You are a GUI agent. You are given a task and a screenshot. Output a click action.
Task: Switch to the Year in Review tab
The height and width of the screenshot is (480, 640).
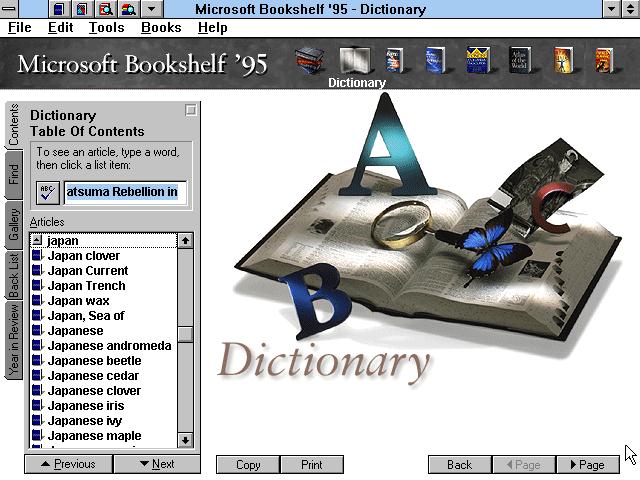[14, 340]
